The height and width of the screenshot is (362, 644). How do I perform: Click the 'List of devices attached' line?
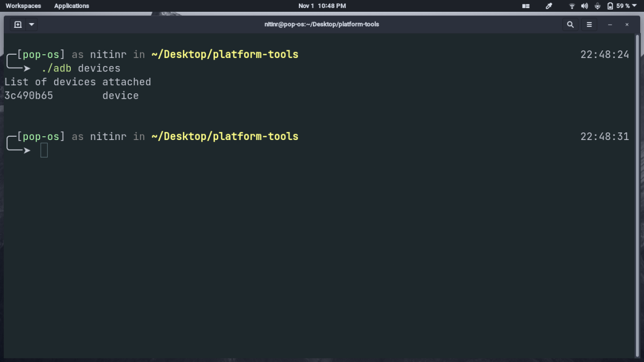tap(78, 82)
